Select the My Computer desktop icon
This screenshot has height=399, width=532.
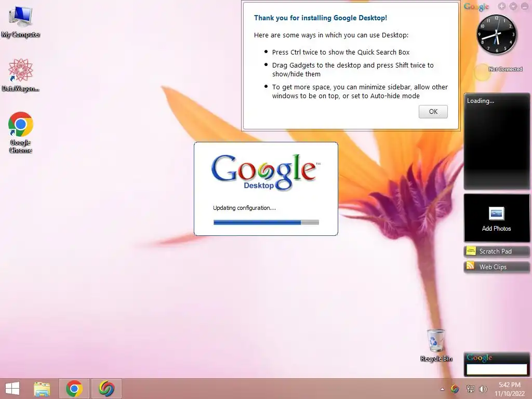click(x=21, y=22)
